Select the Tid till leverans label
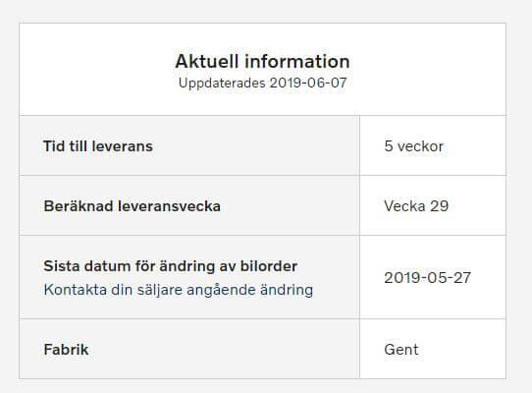The image size is (532, 393). (x=98, y=146)
